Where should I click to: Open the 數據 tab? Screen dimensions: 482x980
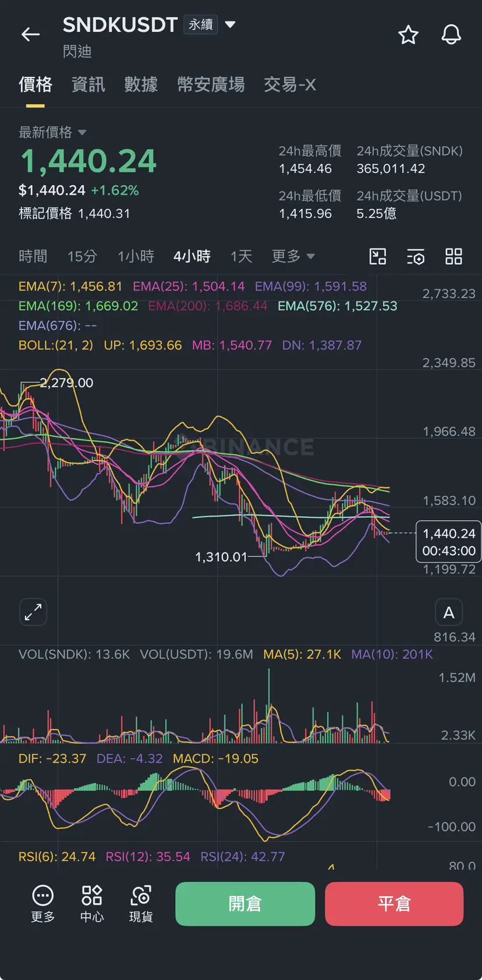pos(141,84)
